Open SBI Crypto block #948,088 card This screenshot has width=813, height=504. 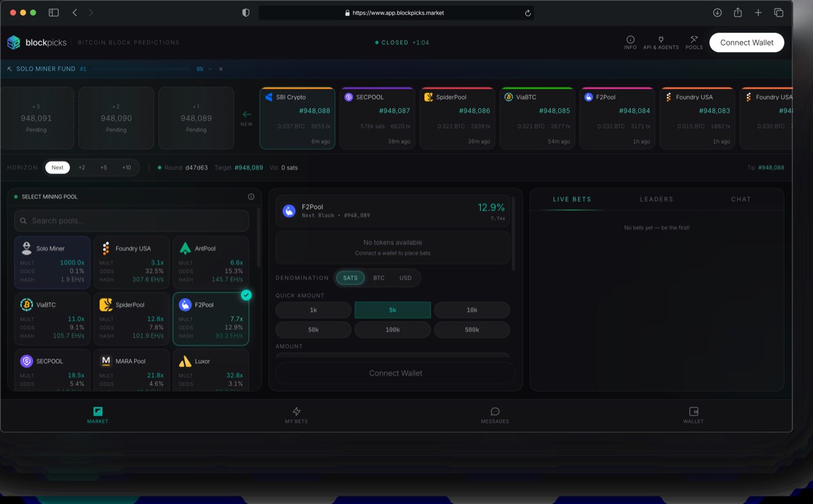(x=297, y=118)
